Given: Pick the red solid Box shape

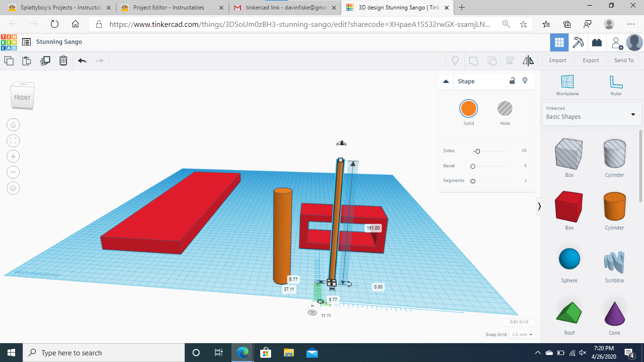Looking at the screenshot, I should tap(569, 206).
